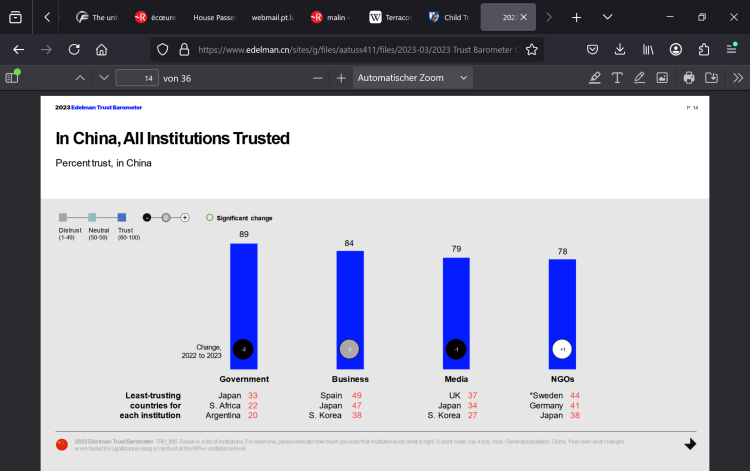Bookmark this page with star icon

click(x=531, y=49)
